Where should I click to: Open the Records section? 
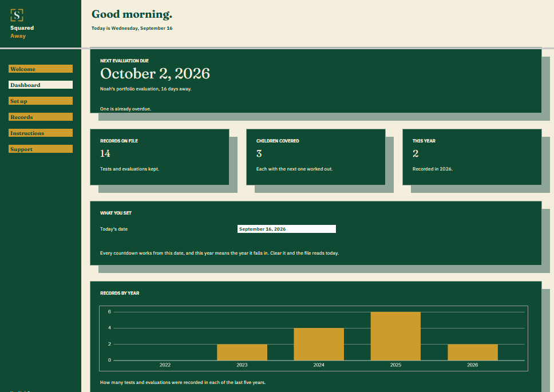pos(41,117)
